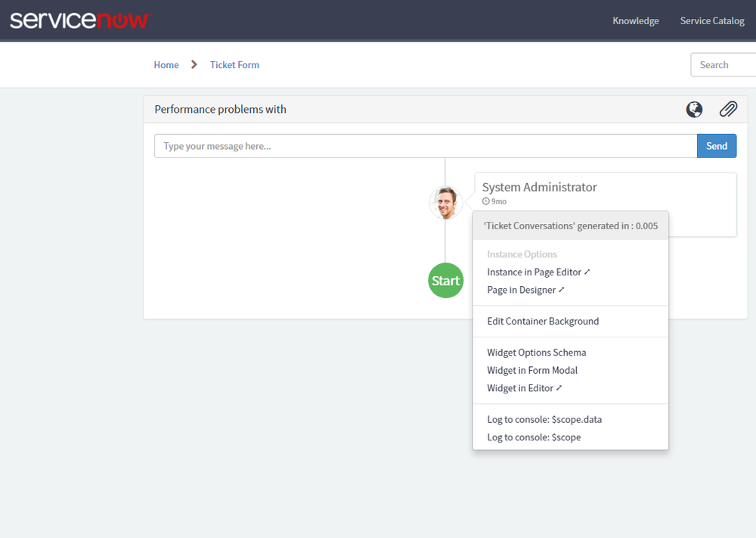The height and width of the screenshot is (538, 756).
Task: Open Widget in Form Modal
Action: click(532, 370)
